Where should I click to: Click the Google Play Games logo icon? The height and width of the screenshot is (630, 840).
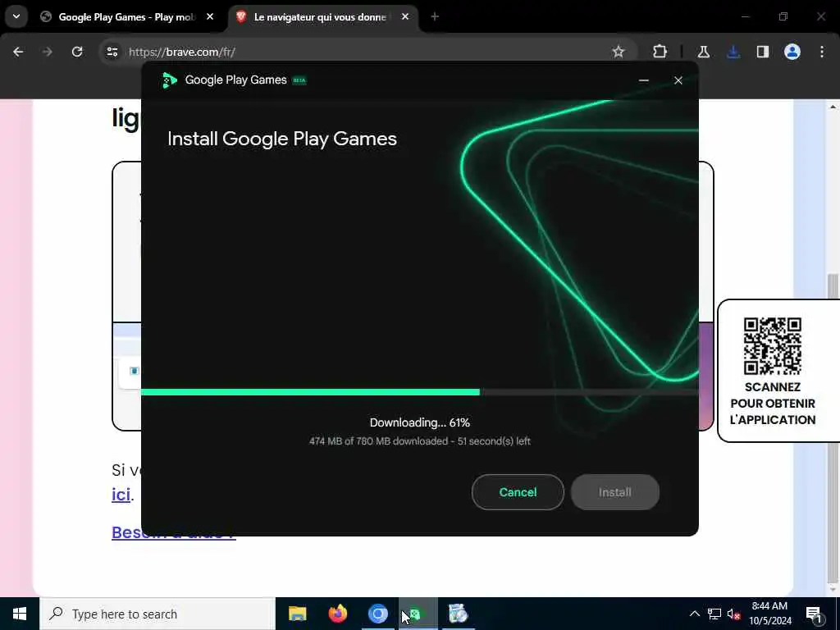coord(169,80)
